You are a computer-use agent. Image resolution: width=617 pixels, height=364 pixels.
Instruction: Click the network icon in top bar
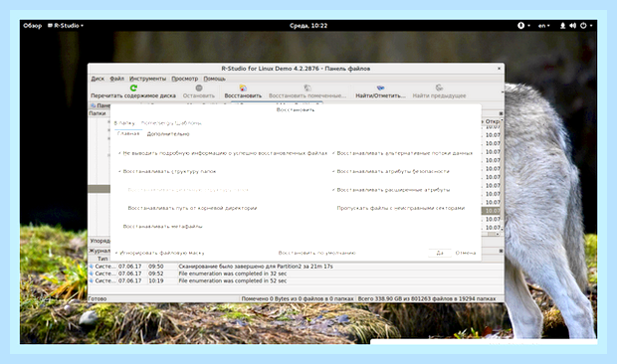pos(562,26)
